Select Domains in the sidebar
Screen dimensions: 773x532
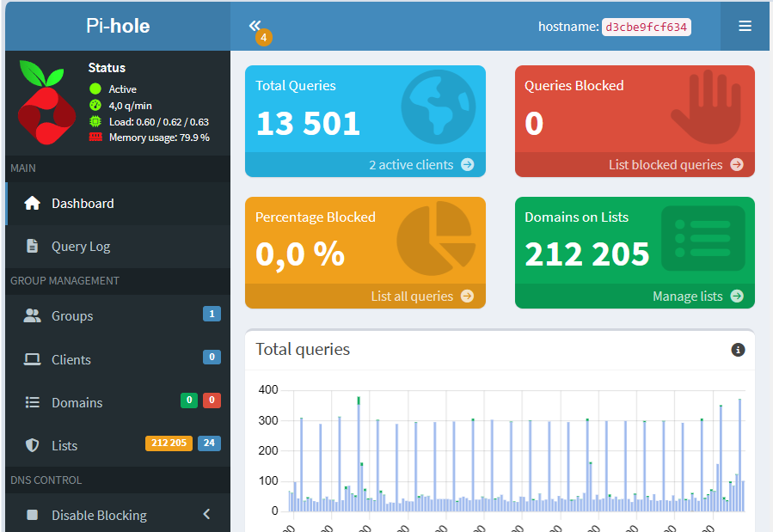(77, 403)
